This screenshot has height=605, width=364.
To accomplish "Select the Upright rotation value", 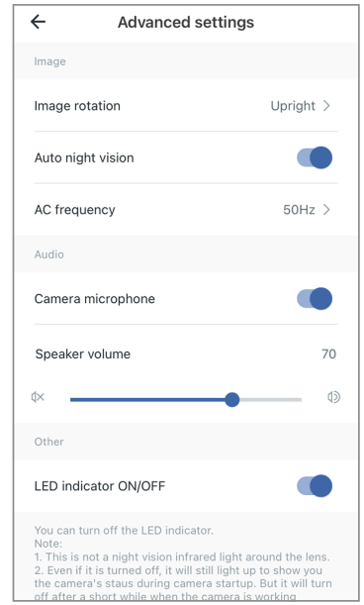I will point(293,106).
